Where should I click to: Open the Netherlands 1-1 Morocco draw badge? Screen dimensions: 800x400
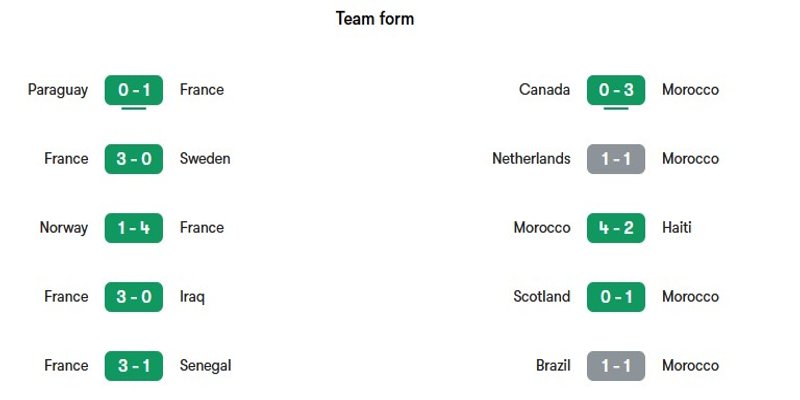coord(616,159)
